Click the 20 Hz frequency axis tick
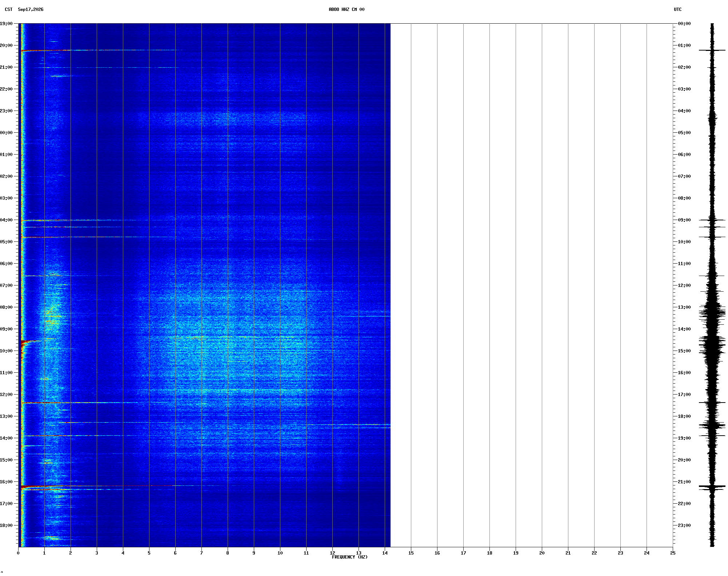The height and width of the screenshot is (576, 728). (542, 553)
